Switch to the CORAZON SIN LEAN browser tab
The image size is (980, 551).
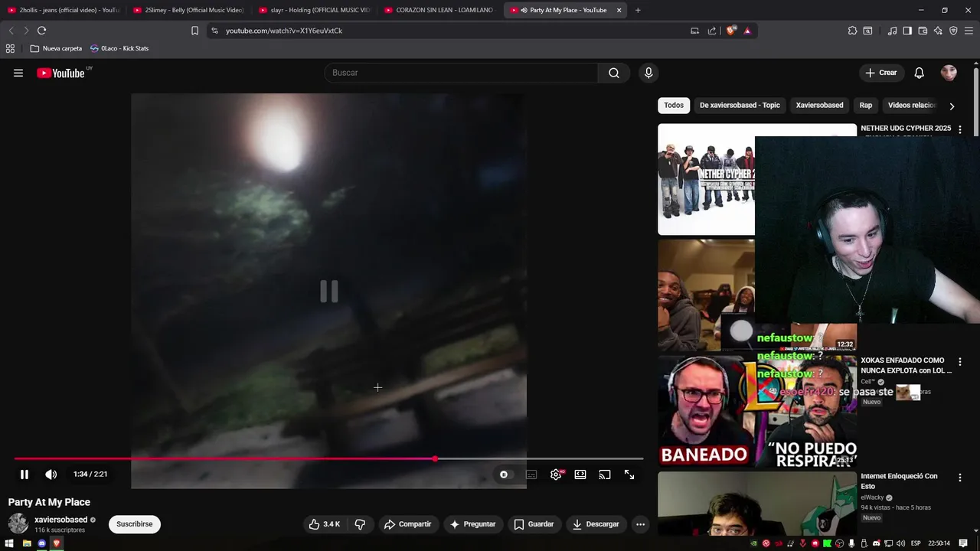[x=440, y=10]
